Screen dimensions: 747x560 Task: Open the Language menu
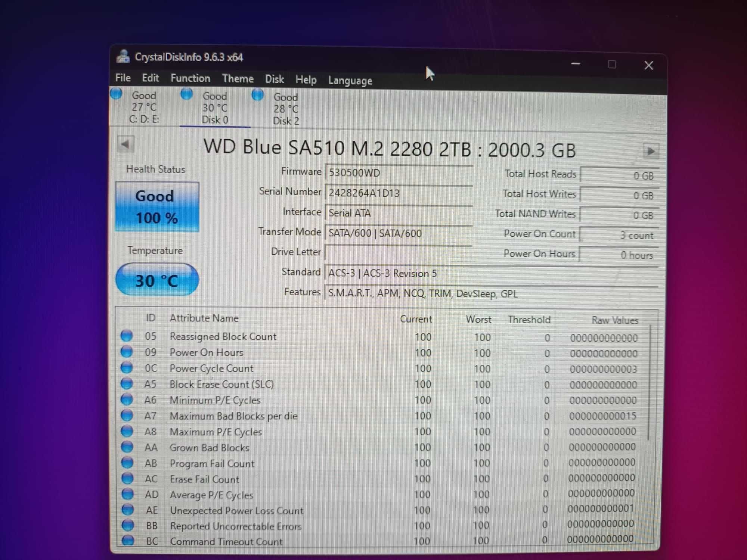click(x=350, y=81)
